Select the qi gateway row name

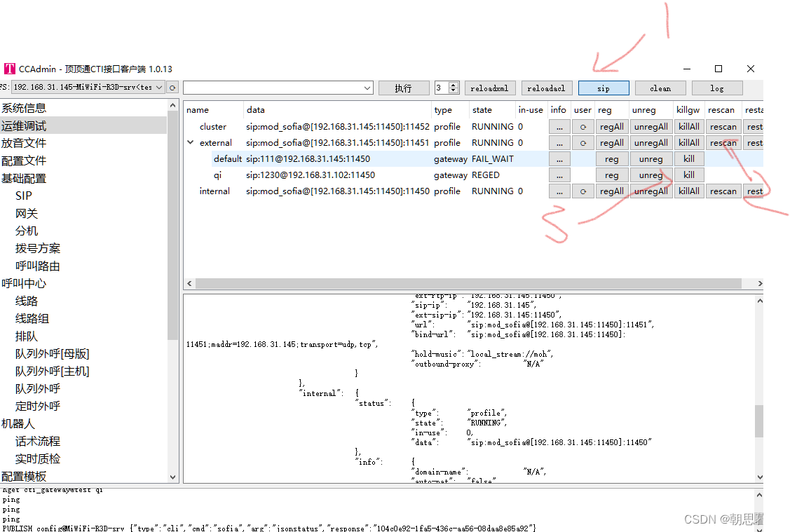click(x=217, y=175)
